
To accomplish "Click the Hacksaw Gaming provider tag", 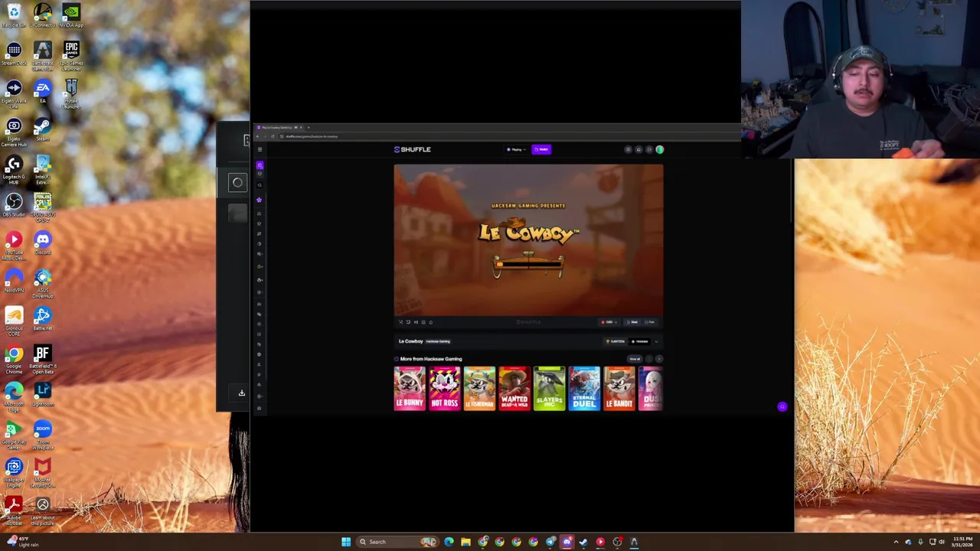I will tap(438, 341).
